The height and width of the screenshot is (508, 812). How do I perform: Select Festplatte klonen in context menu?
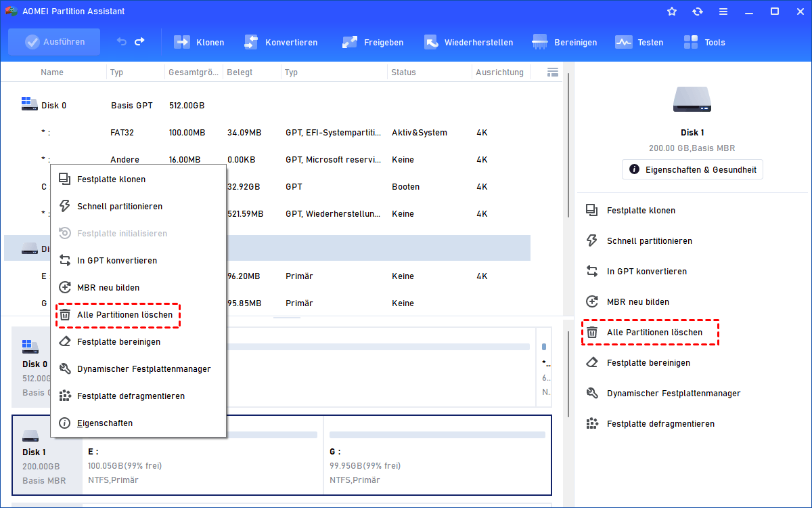click(139, 179)
